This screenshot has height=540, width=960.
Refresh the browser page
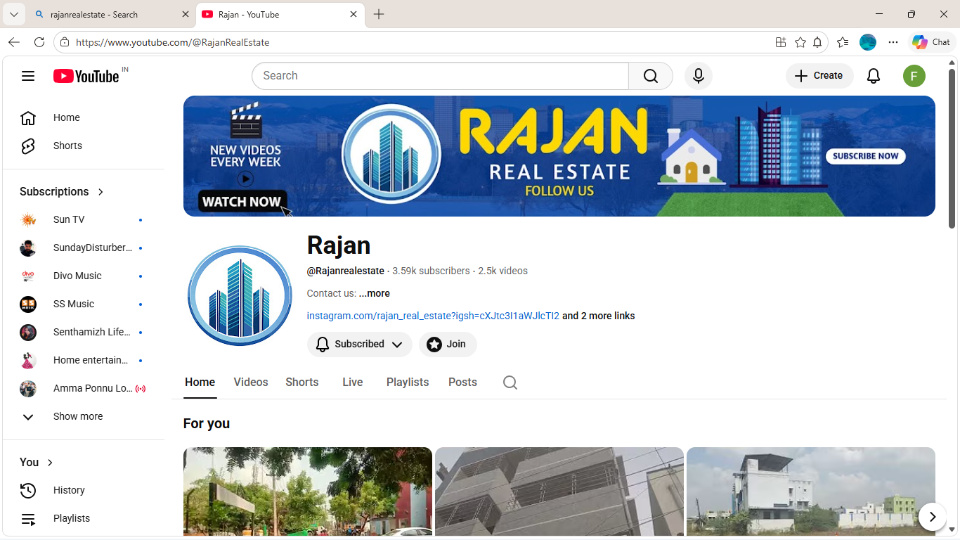(x=39, y=42)
